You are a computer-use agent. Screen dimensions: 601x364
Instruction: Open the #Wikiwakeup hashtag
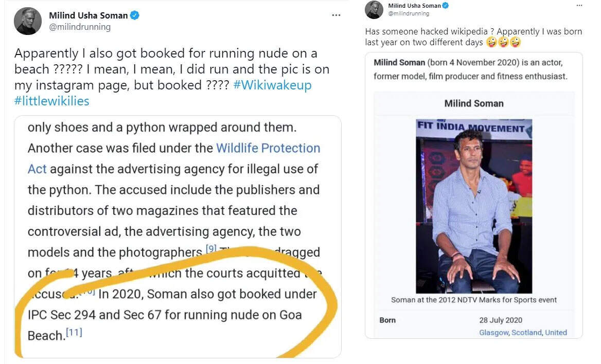tap(272, 85)
